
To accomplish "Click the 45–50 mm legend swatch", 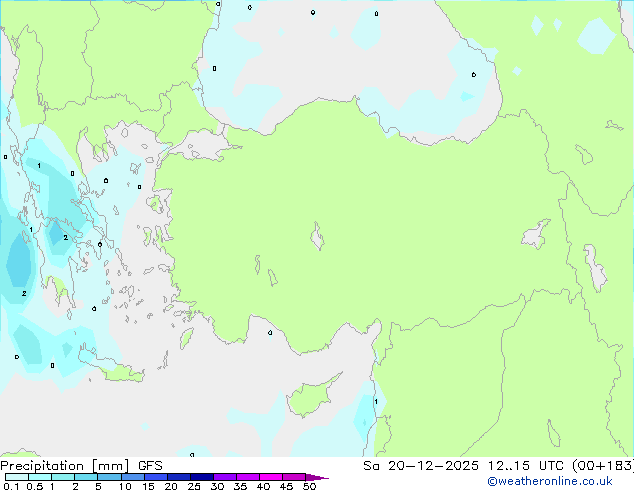I will pos(294,477).
